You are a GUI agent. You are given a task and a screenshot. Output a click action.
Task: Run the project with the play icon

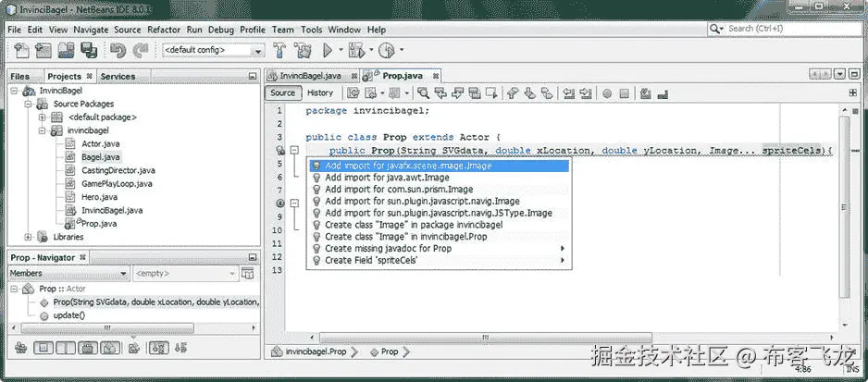tap(328, 50)
